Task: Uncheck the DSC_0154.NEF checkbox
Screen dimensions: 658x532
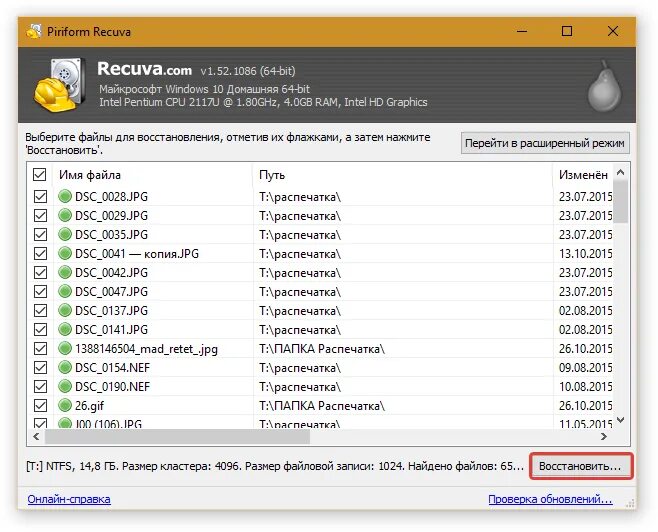Action: coord(40,368)
